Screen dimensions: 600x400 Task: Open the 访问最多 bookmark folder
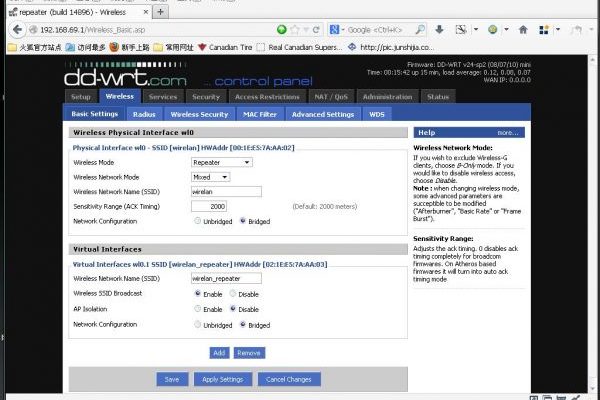(x=85, y=47)
